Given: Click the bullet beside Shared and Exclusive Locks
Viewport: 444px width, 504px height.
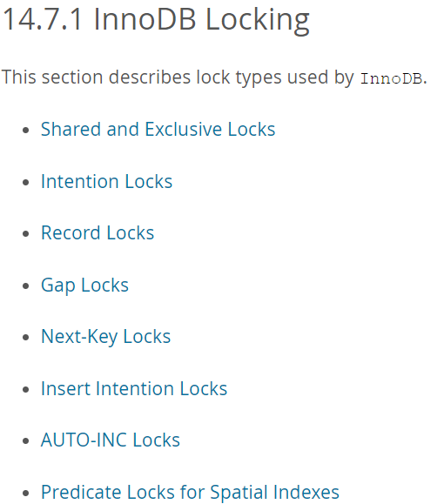Looking at the screenshot, I should click(26, 131).
